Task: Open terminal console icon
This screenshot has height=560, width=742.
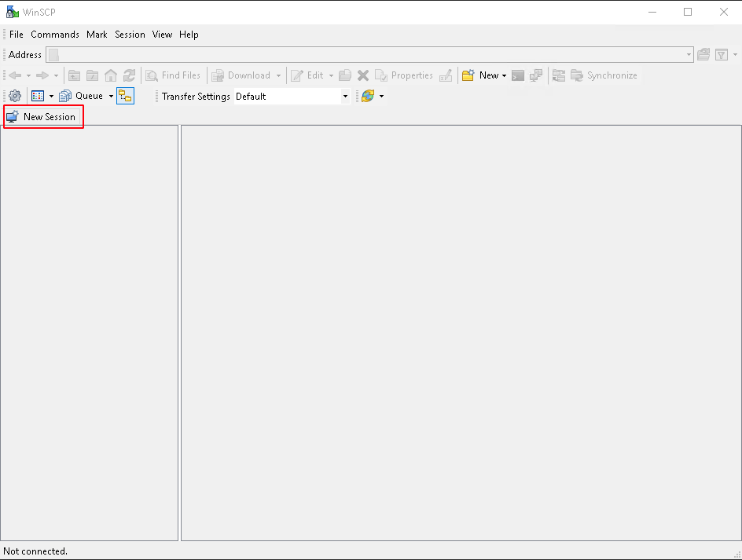Action: tap(518, 75)
